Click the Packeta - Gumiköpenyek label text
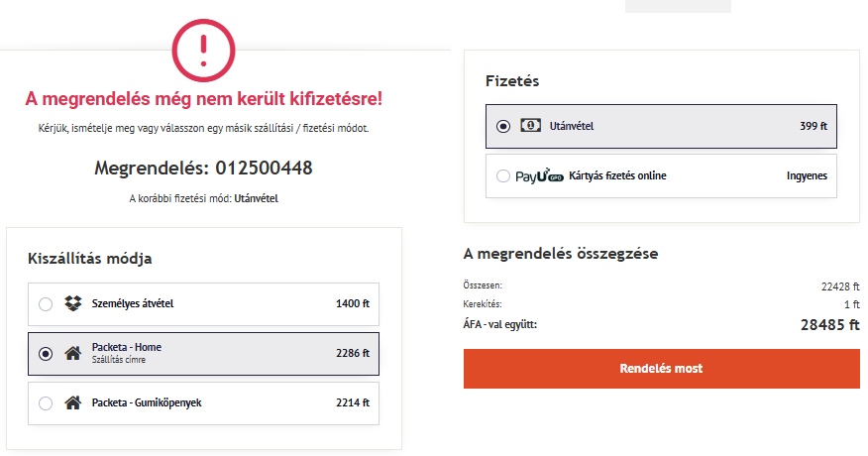The height and width of the screenshot is (456, 868). pos(147,402)
